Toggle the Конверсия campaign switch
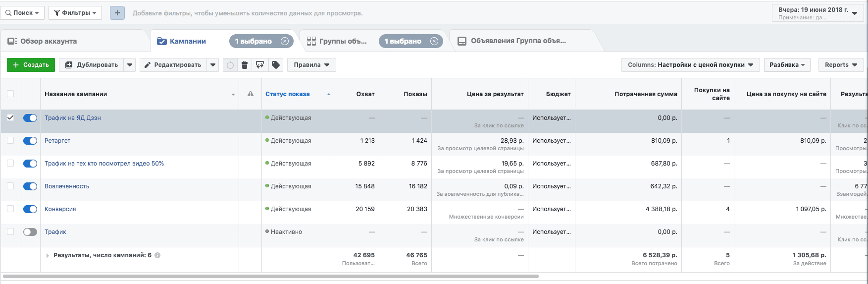Screen dimensions: 868x284 30,209
